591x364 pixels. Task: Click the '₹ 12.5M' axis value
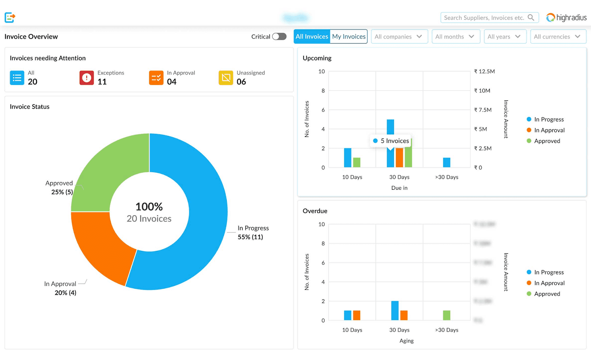point(484,71)
